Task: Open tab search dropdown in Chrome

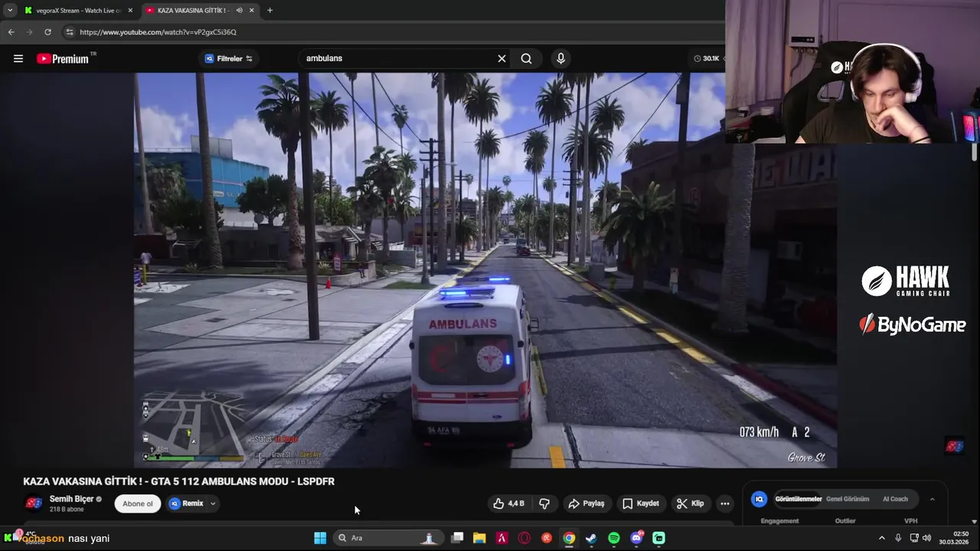Action: pos(9,10)
